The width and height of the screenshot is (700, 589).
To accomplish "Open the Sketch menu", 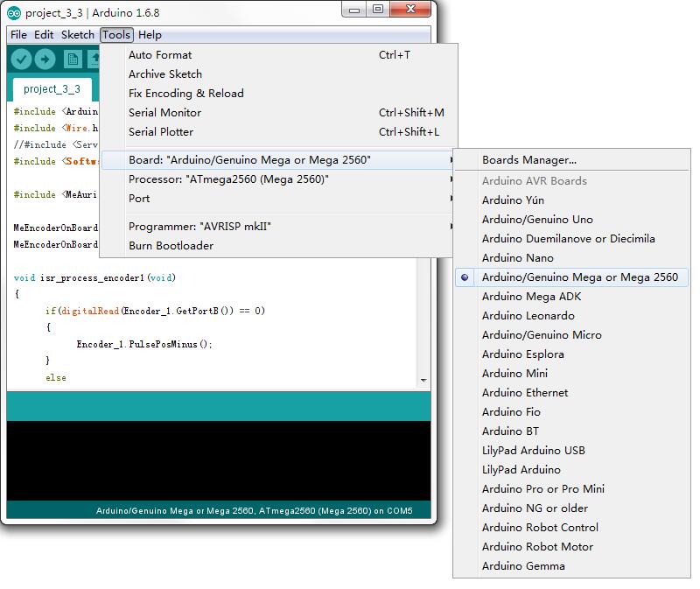I will coord(77,35).
